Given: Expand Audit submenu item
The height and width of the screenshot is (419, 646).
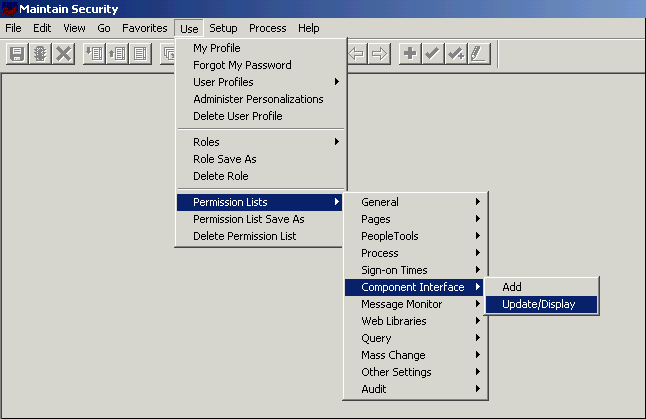Looking at the screenshot, I should point(415,389).
